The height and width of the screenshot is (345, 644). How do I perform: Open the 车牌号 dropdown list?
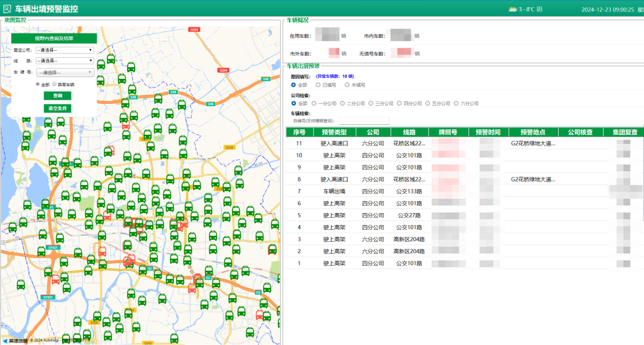(x=64, y=72)
